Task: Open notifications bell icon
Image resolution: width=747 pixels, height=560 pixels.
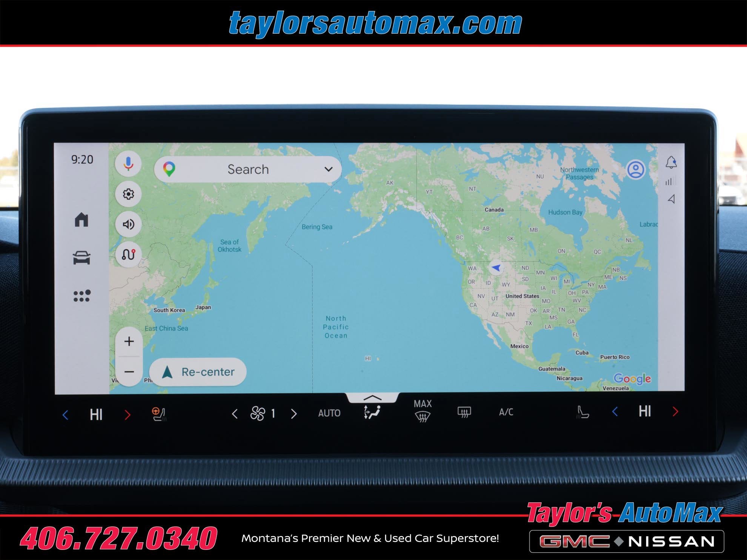Action: click(x=671, y=163)
